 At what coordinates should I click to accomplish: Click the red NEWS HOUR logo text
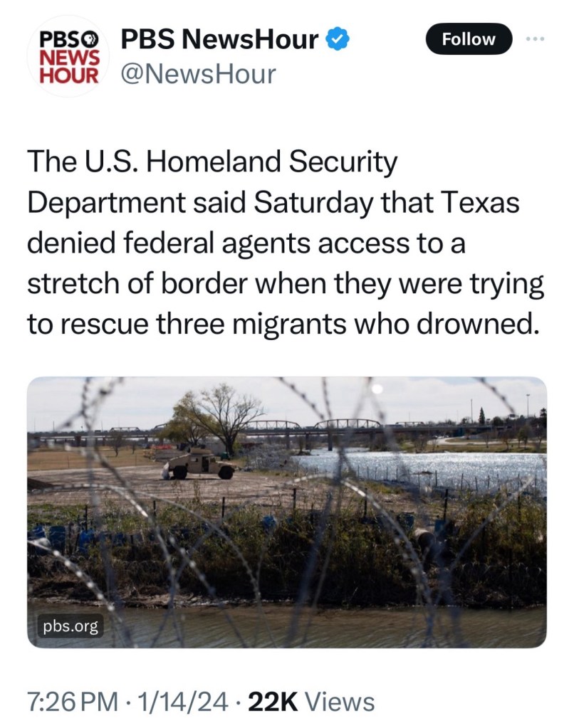pos(70,66)
